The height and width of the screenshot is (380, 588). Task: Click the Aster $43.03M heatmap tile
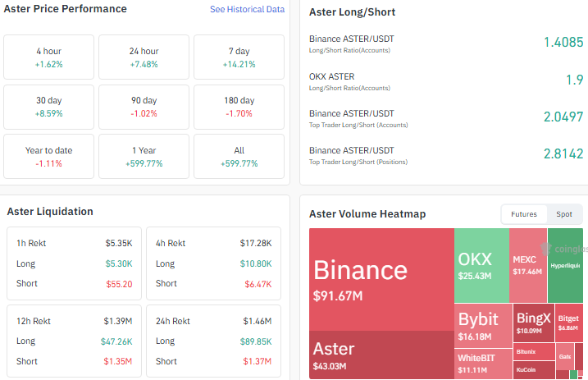pyautogui.click(x=381, y=355)
